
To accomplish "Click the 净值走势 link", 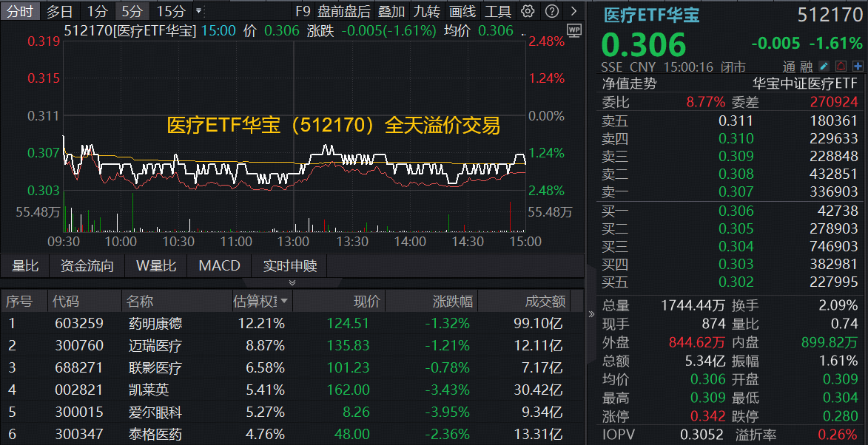I will (630, 84).
